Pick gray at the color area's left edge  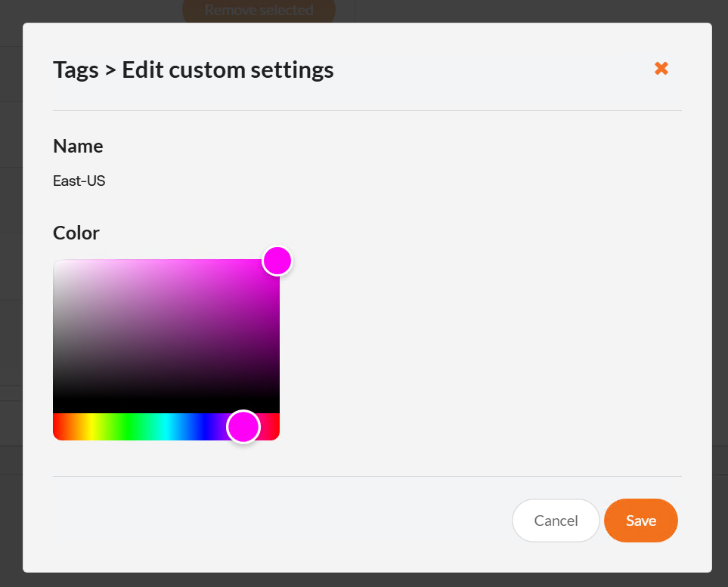pos(56,336)
